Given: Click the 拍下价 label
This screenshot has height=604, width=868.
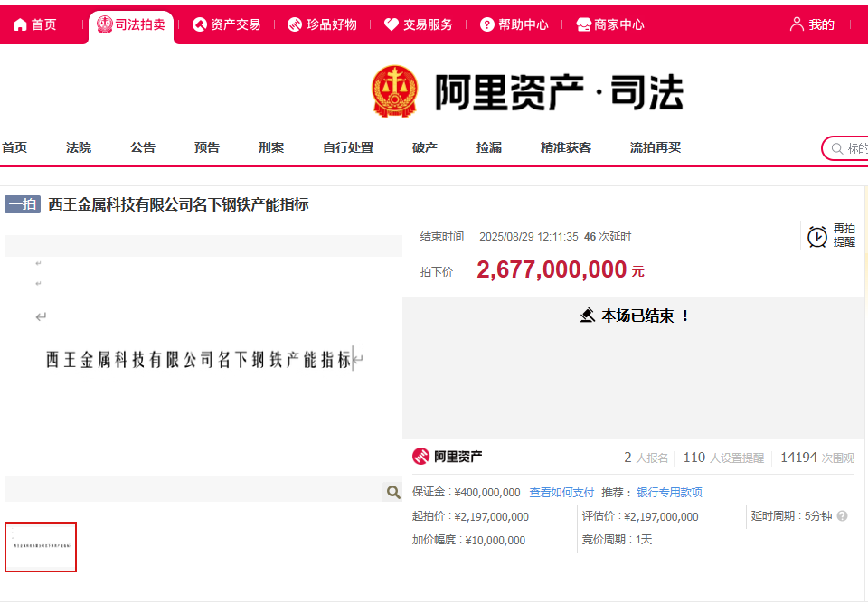Looking at the screenshot, I should 436,272.
